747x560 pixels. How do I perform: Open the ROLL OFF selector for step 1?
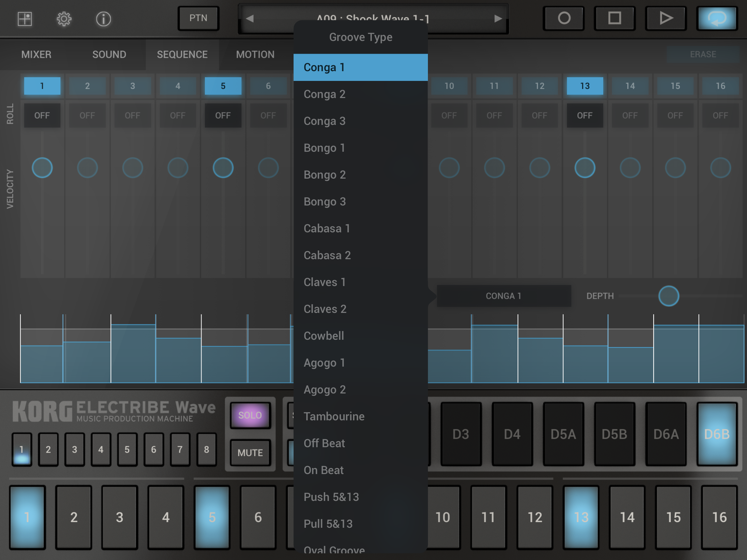tap(42, 115)
